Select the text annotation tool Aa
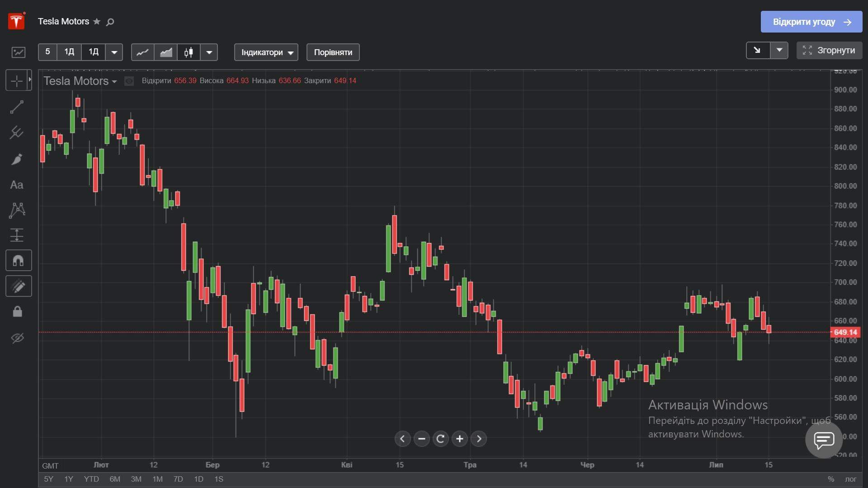The width and height of the screenshot is (868, 488). pos(17,185)
